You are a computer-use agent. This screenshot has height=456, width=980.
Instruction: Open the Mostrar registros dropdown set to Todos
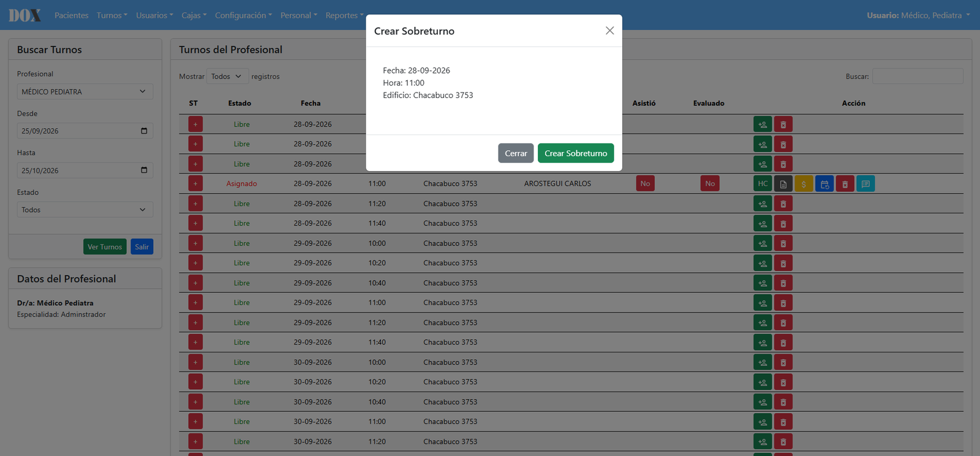coord(227,76)
